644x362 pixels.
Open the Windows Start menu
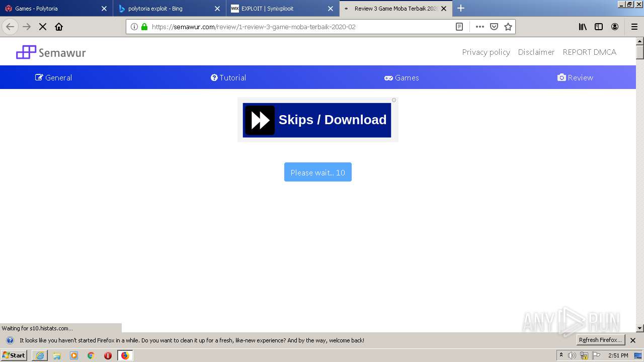pos(14,355)
